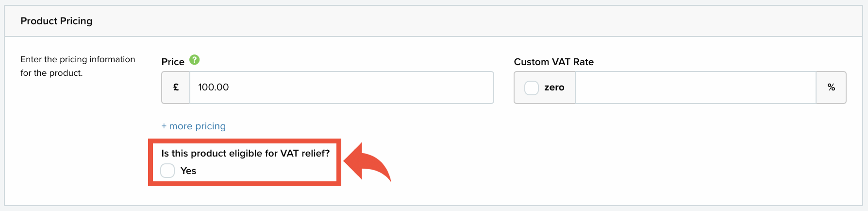Screen dimensions: 868x211
Task: Tick the zero VAT rate checkbox
Action: click(532, 88)
